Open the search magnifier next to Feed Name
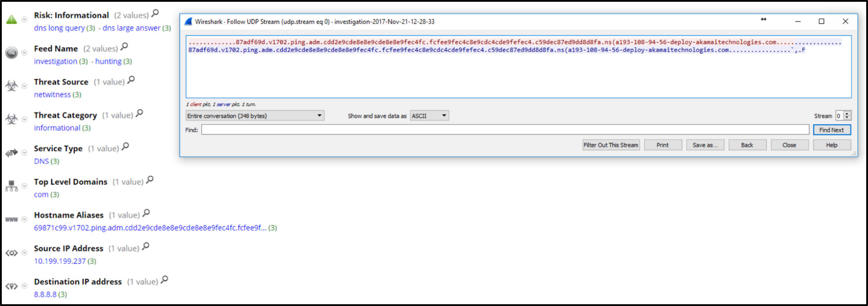Image resolution: width=868 pixels, height=306 pixels. click(x=124, y=47)
